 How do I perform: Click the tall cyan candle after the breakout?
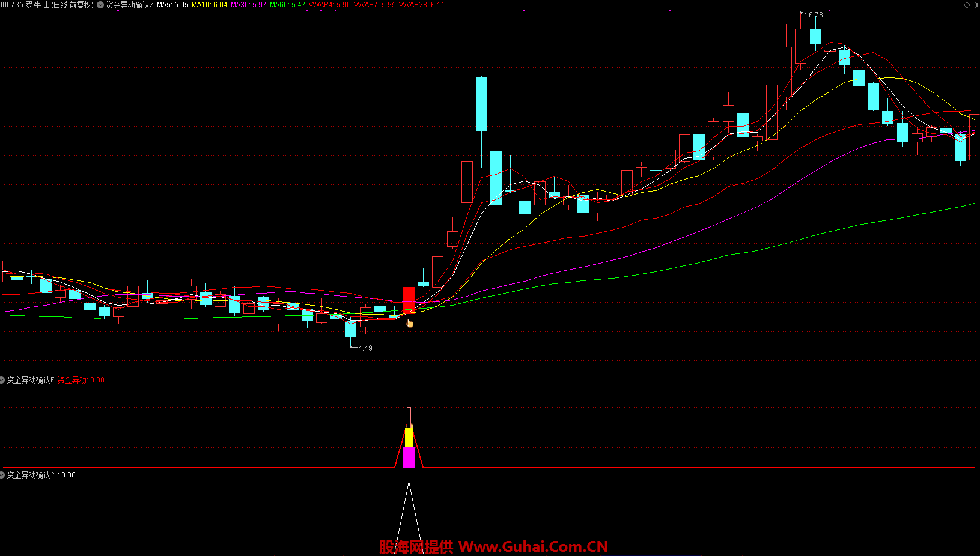pos(481,104)
